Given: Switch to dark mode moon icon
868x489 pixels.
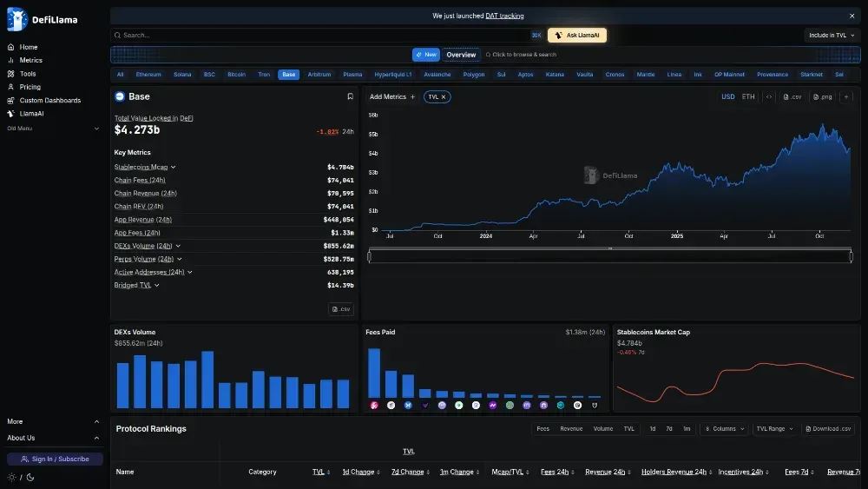Looking at the screenshot, I should click(30, 477).
